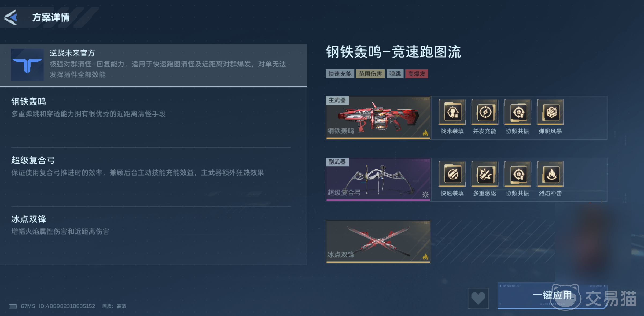
Task: Open the 超级复合弓 secondary weapon thumbnail
Action: click(378, 180)
